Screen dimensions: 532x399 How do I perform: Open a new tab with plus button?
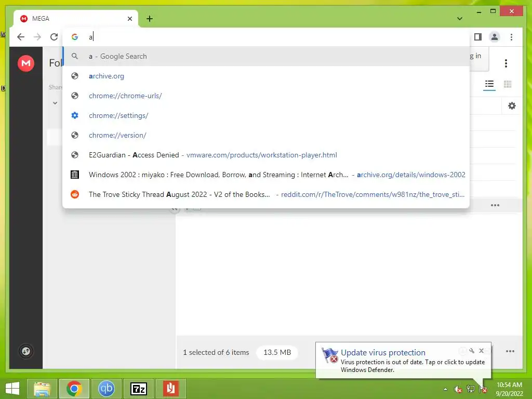tap(150, 19)
